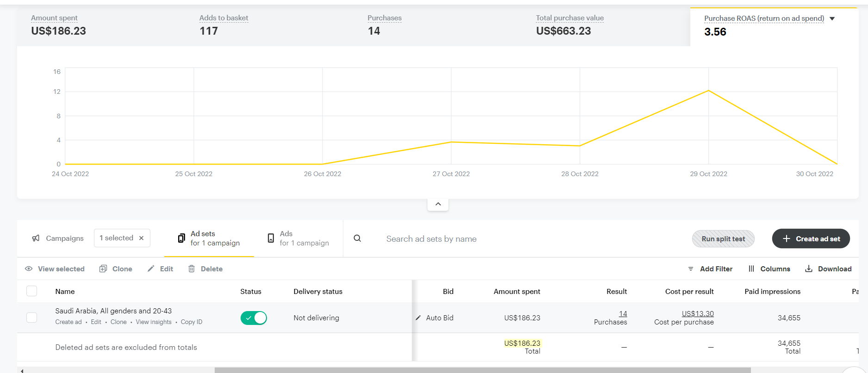This screenshot has width=868, height=373.
Task: Open Columns settings icon
Action: 751,269
